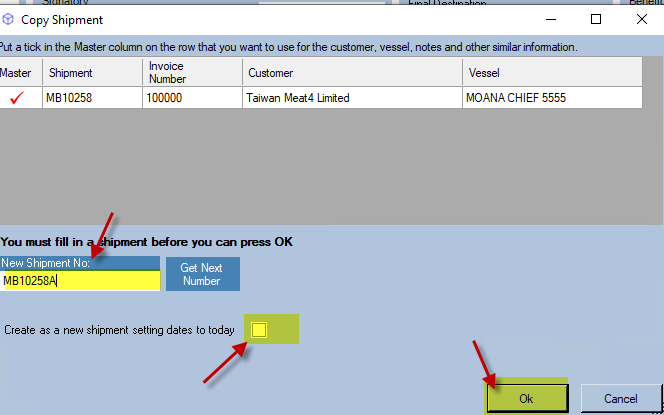This screenshot has height=415, width=664.
Task: Cancel the Copy Shipment dialog
Action: point(620,398)
